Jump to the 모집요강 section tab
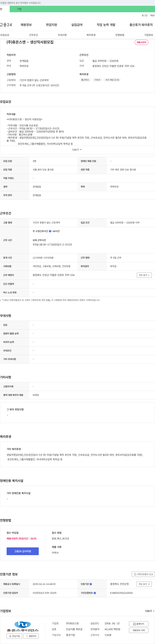Image resolution: width=155 pixels, height=644 pixels. tap(5, 35)
